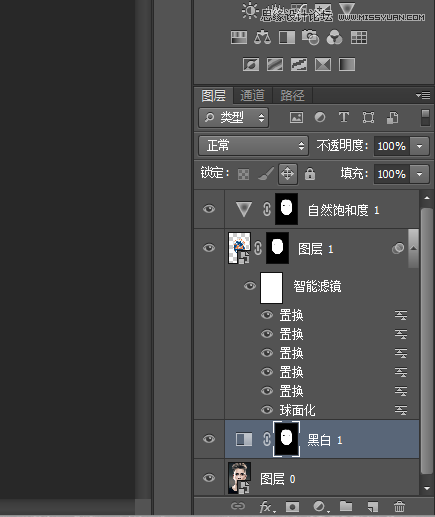435x517 pixels.
Task: Select the 图层 1 smart object thumbnail
Action: [x=239, y=248]
